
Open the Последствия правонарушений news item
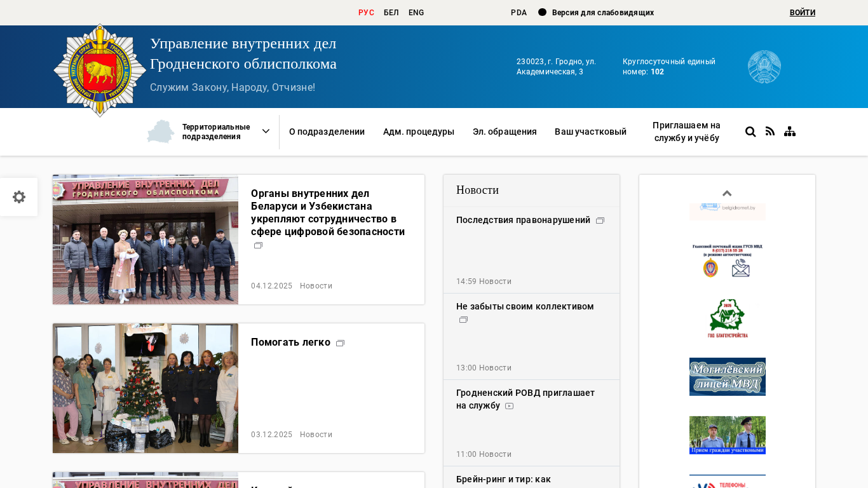coord(523,220)
